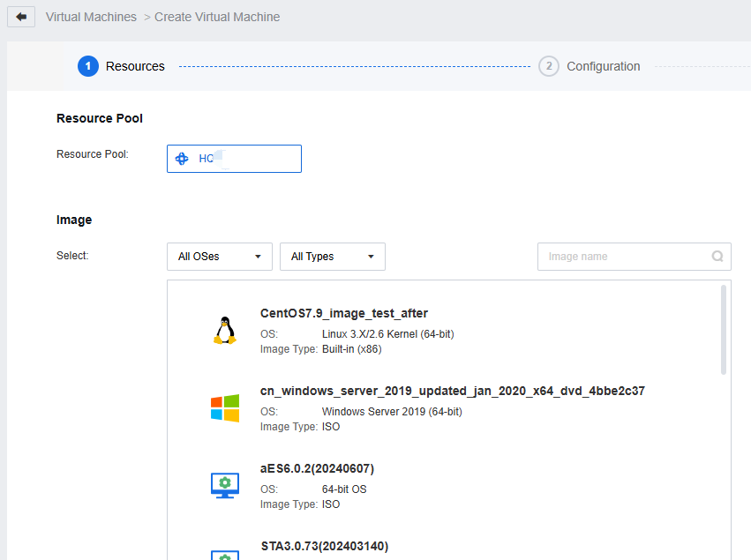Select the Windows logo image icon
This screenshot has width=751, height=560.
[x=225, y=407]
